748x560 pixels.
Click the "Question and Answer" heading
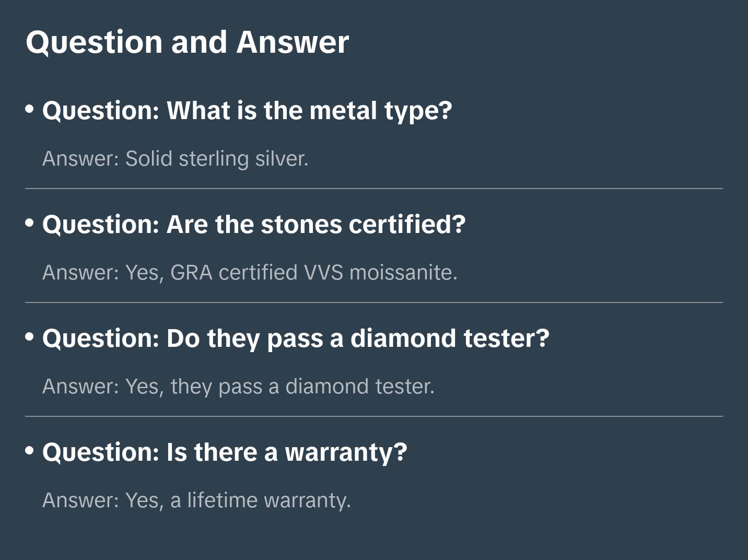tap(187, 42)
